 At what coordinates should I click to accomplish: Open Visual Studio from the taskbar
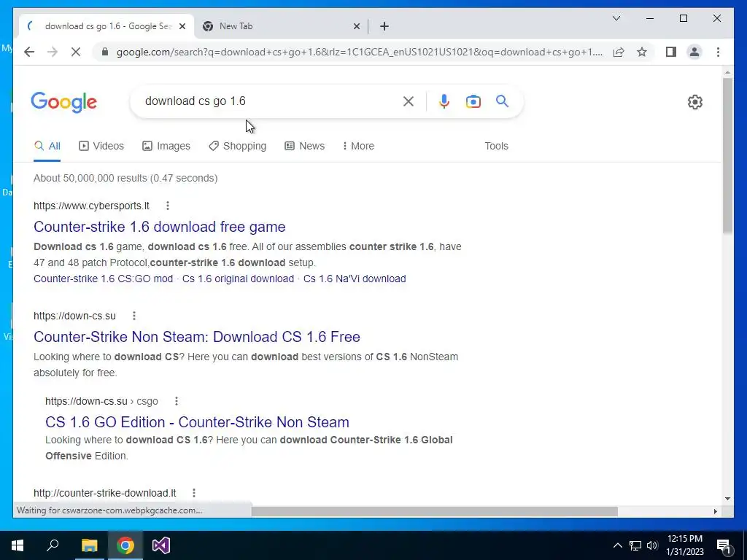click(x=161, y=545)
